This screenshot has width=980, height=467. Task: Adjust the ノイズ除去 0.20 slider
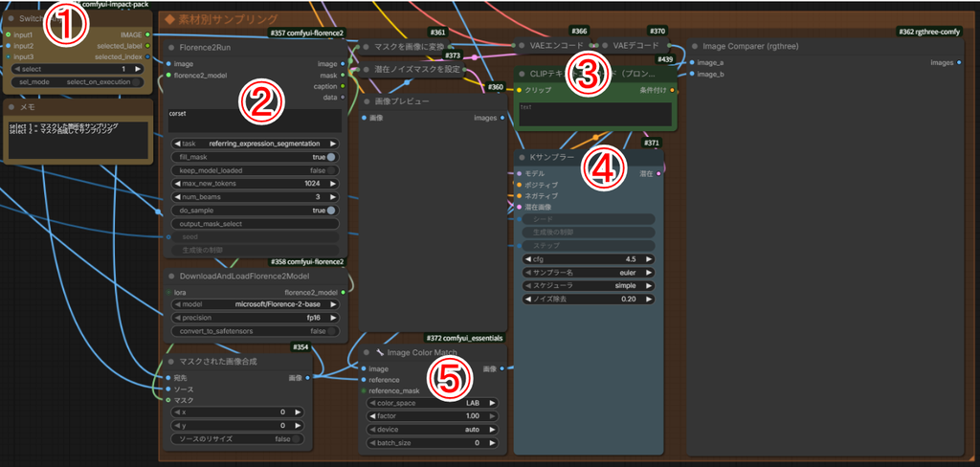click(589, 300)
